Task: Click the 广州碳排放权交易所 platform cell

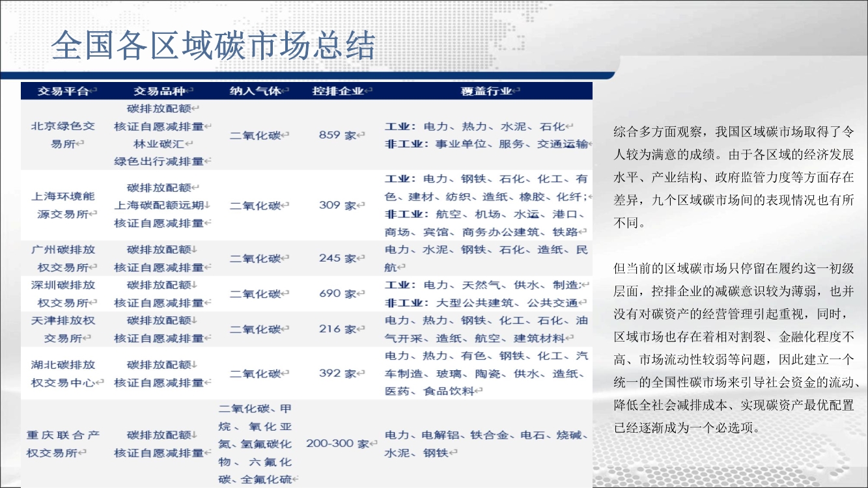Action: click(63, 258)
